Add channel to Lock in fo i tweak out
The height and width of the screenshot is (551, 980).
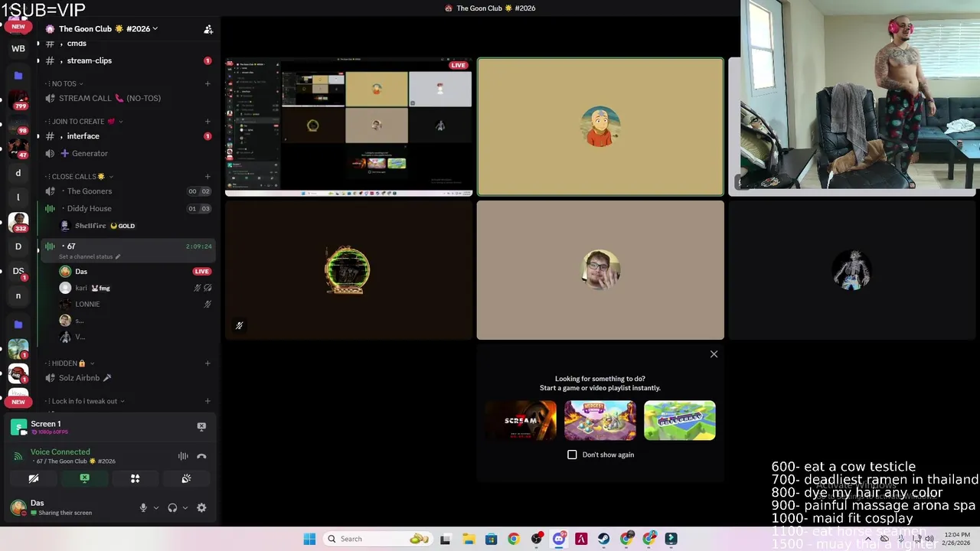(x=207, y=401)
